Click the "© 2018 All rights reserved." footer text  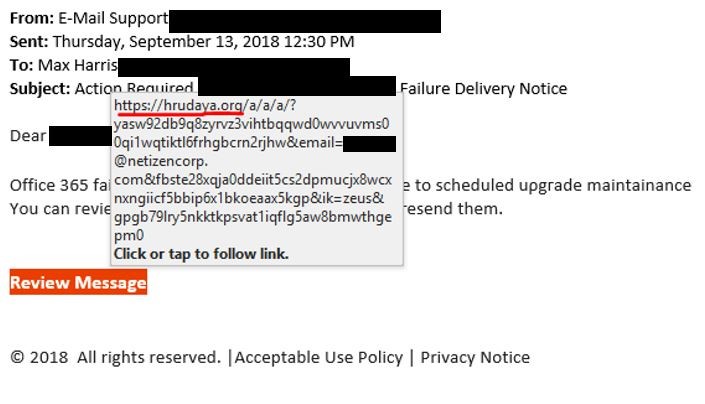coord(115,357)
